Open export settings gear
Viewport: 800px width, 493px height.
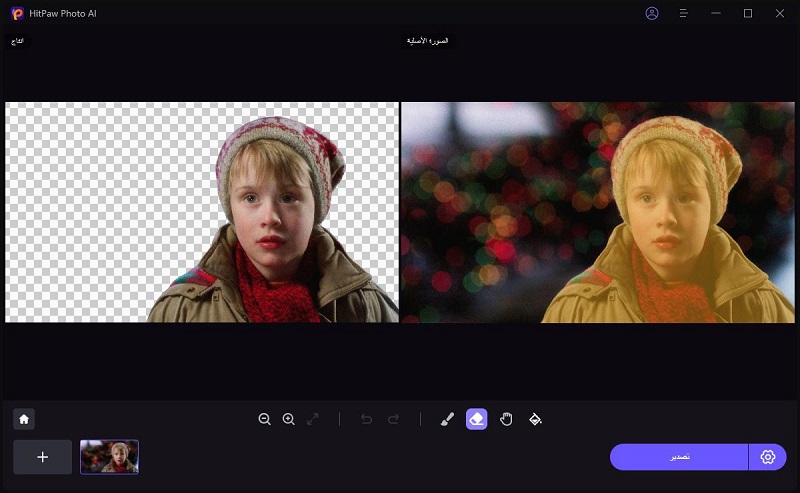[x=768, y=457]
